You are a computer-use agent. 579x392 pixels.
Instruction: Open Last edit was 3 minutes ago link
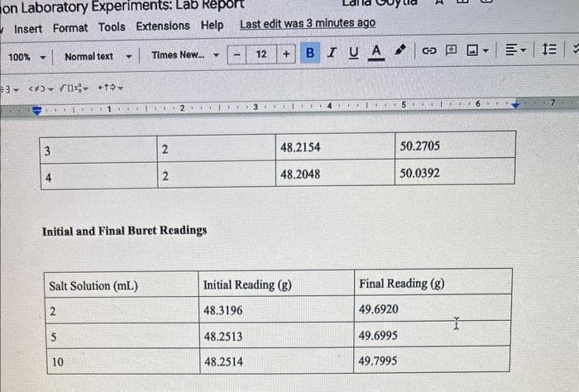pos(308,23)
